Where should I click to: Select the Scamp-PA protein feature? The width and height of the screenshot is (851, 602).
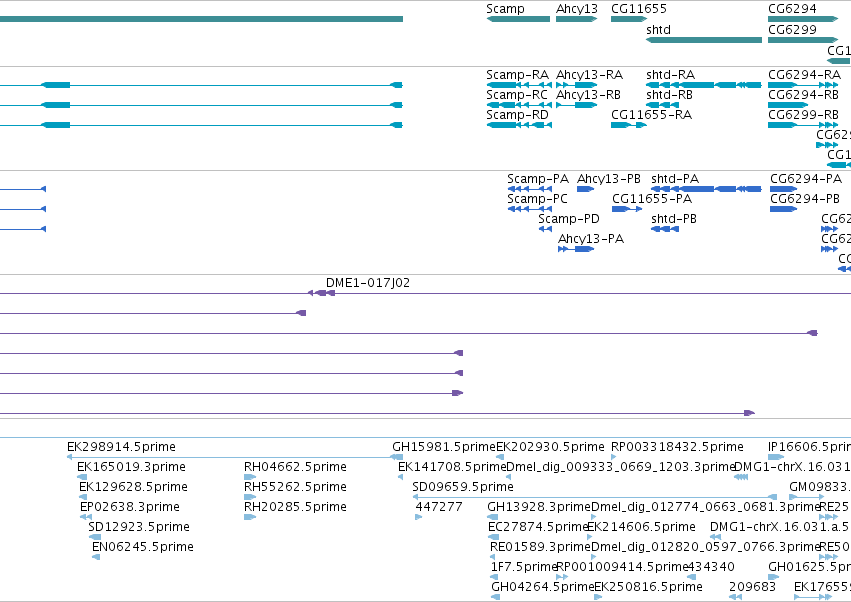530,189
